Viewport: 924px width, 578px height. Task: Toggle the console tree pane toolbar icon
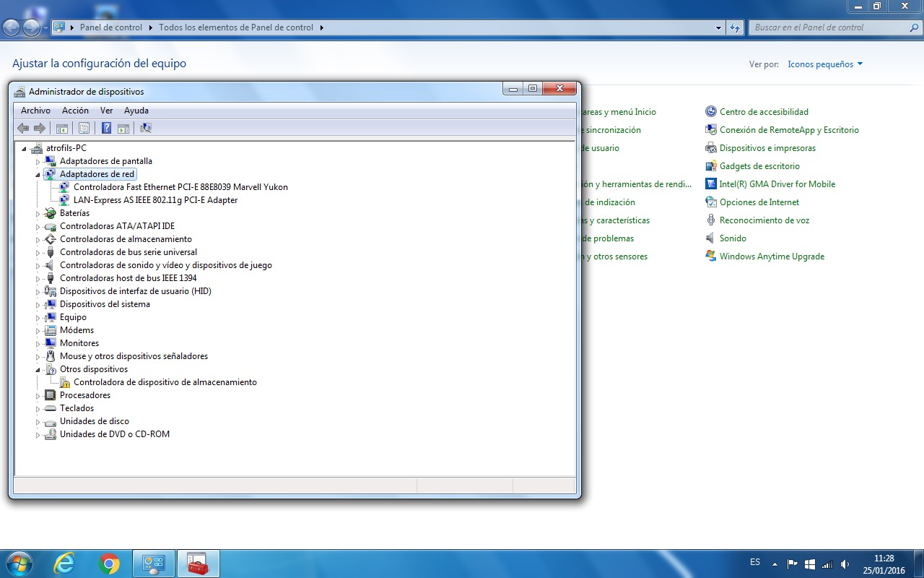(x=62, y=128)
